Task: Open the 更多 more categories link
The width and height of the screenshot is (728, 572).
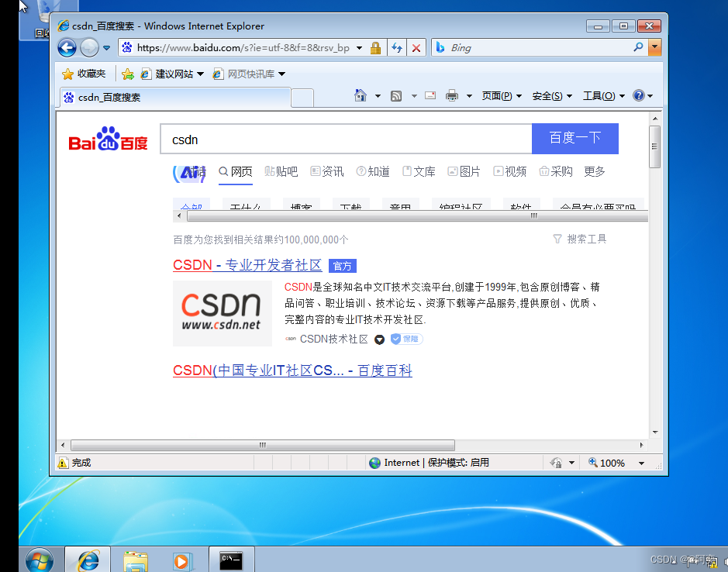Action: coord(595,172)
